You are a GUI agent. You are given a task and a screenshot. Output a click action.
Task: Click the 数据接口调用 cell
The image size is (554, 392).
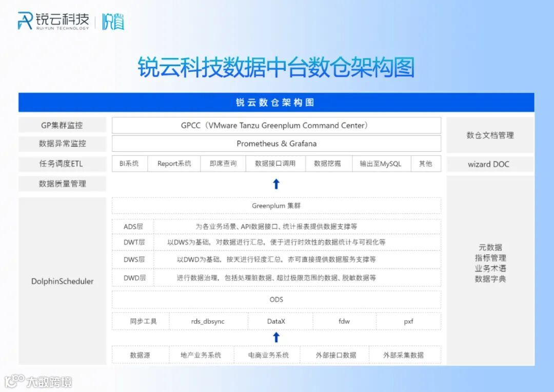(x=275, y=164)
